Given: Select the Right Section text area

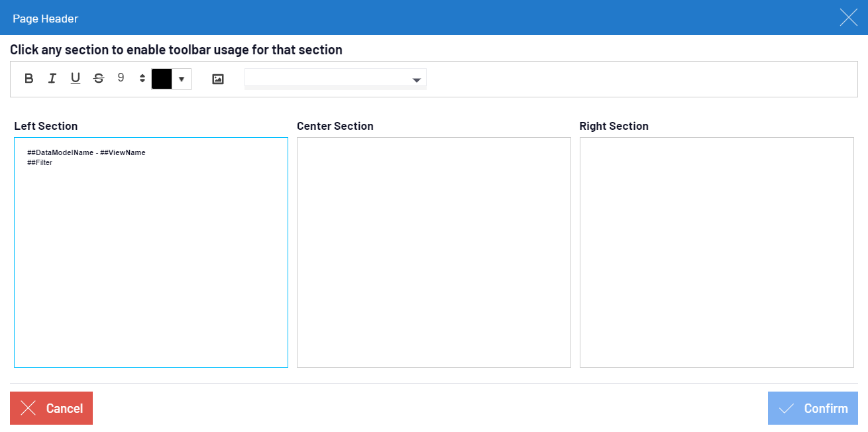Looking at the screenshot, I should [x=716, y=252].
